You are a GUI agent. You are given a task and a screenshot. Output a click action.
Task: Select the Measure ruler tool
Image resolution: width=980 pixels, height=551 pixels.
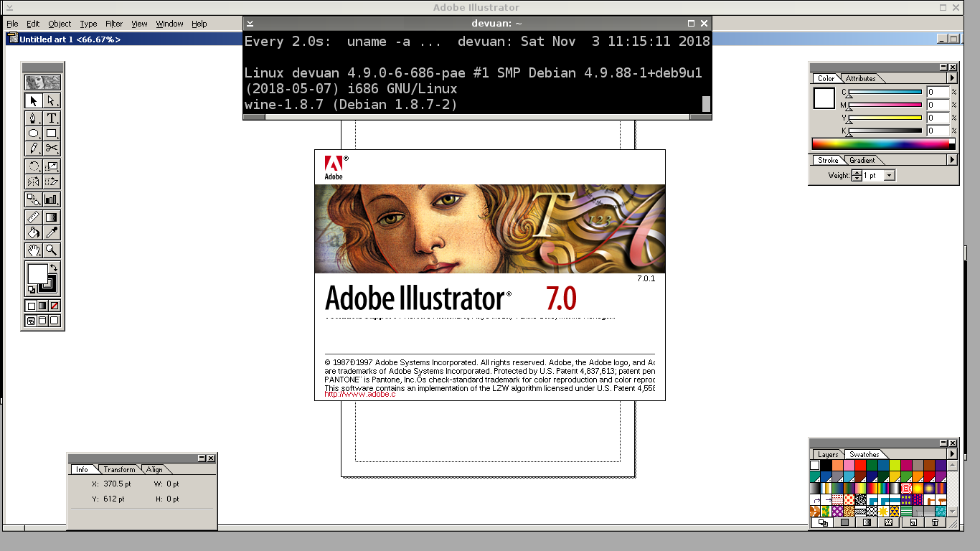pyautogui.click(x=33, y=217)
